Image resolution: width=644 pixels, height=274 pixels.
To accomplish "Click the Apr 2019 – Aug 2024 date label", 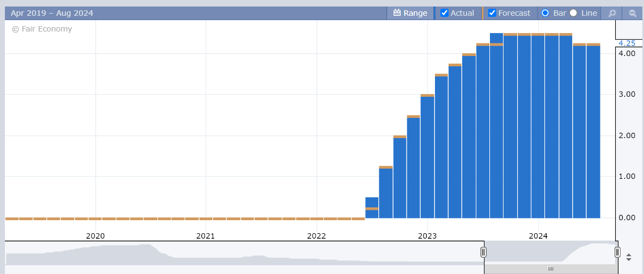I will pos(44,13).
